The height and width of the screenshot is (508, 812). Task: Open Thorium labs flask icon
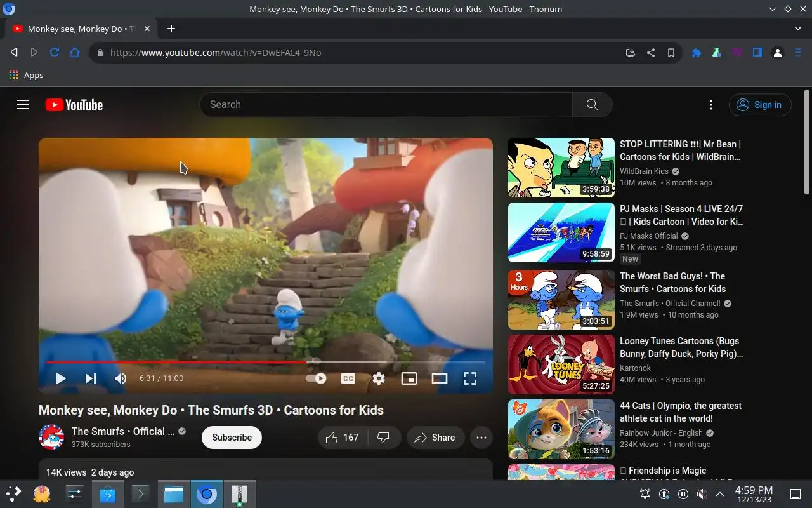[717, 53]
